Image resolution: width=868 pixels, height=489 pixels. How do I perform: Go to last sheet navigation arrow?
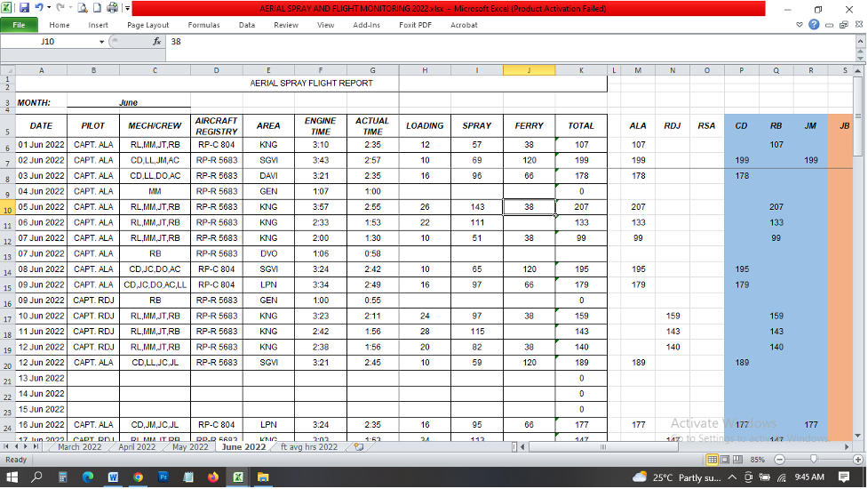click(x=36, y=446)
